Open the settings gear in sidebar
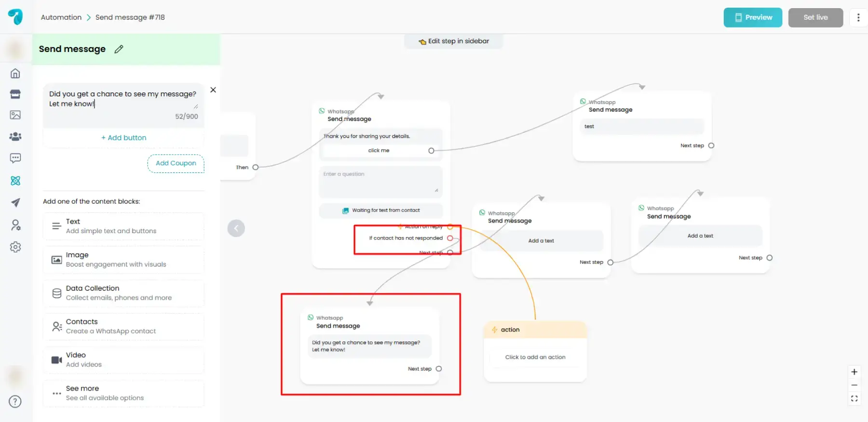 click(15, 247)
